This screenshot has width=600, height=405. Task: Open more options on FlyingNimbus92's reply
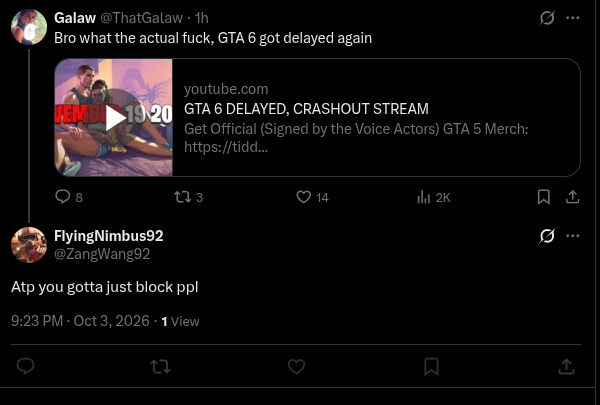pos(572,236)
